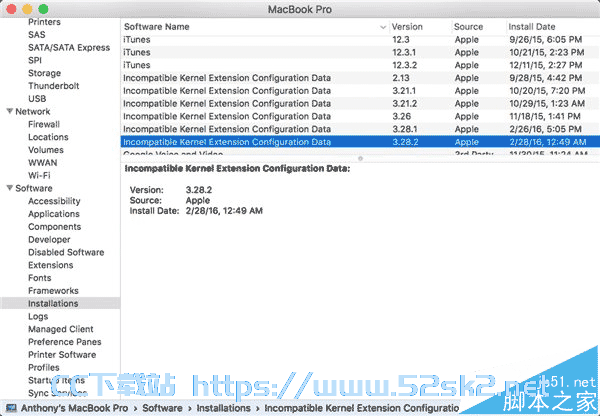The width and height of the screenshot is (600, 416).
Task: Open Logs under Software
Action: pyautogui.click(x=38, y=316)
